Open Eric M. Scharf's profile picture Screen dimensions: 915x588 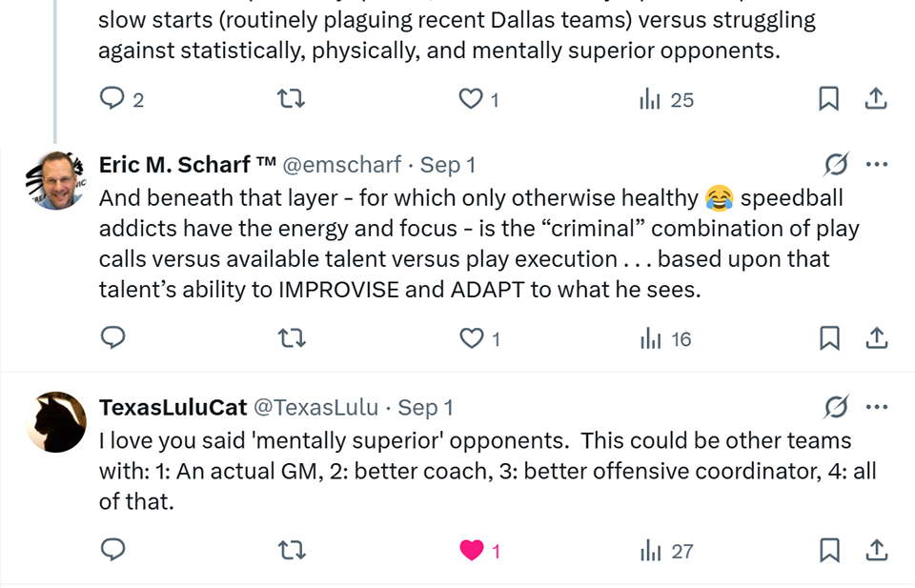tap(56, 179)
